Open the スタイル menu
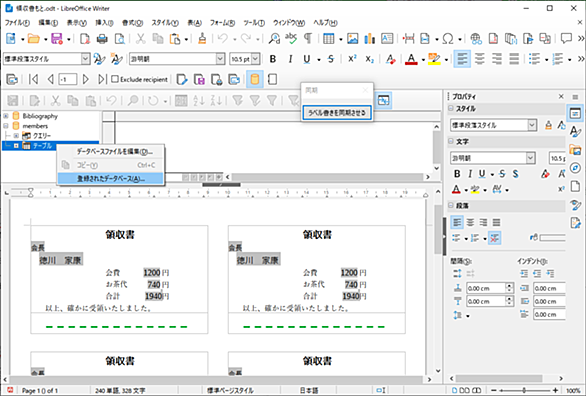The width and height of the screenshot is (586, 396). [x=165, y=23]
